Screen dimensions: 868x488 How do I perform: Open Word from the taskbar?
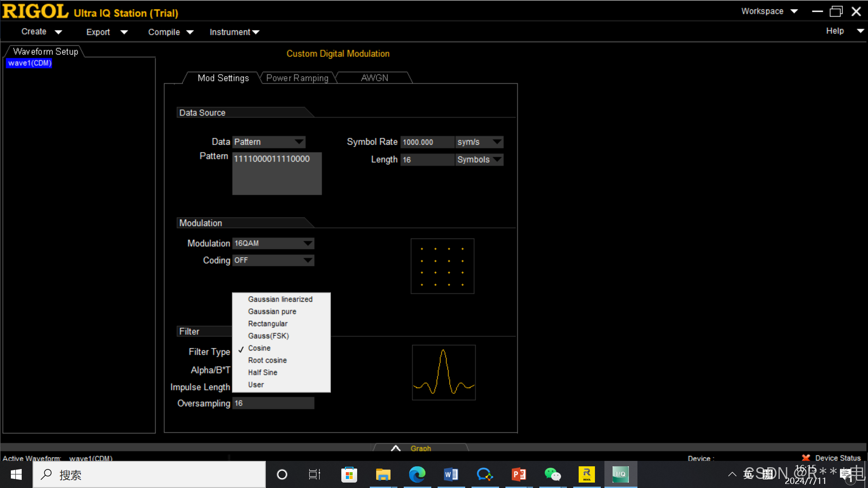451,474
